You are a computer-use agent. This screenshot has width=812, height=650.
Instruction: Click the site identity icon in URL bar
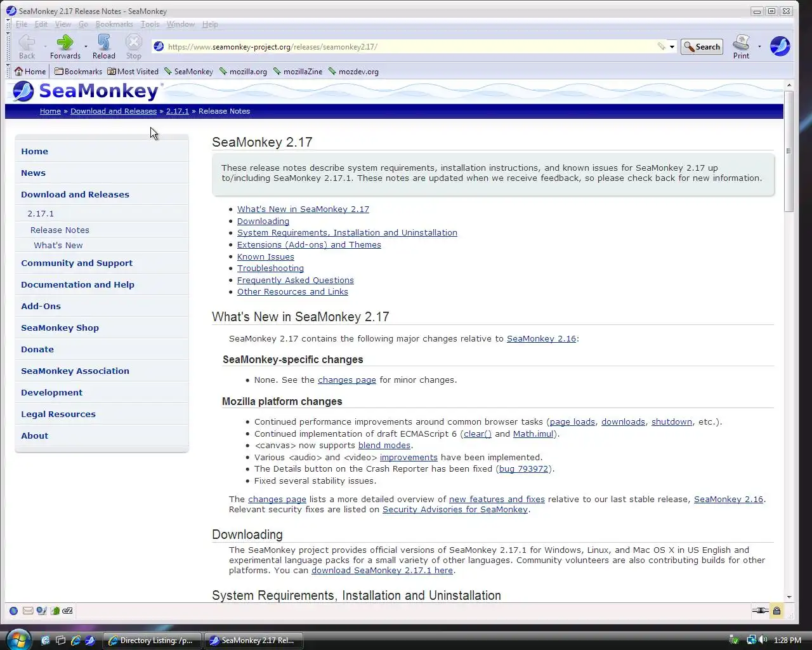159,46
